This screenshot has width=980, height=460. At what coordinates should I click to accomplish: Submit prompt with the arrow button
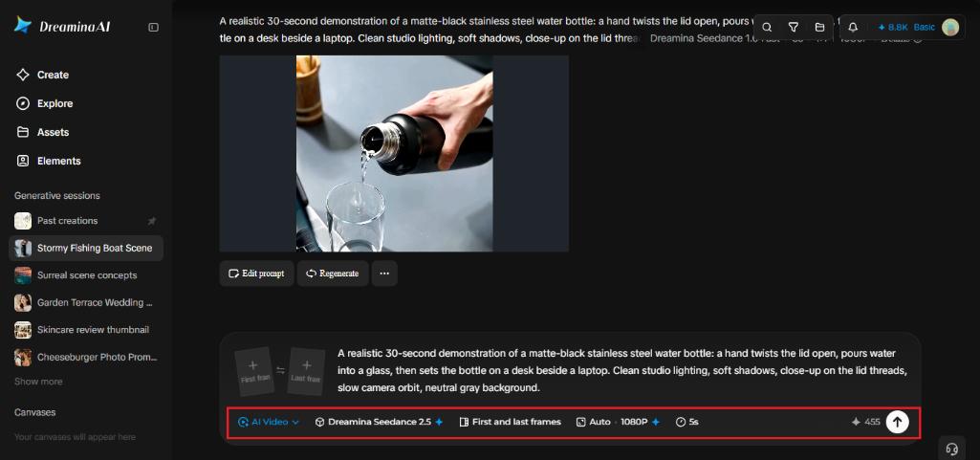(x=898, y=422)
